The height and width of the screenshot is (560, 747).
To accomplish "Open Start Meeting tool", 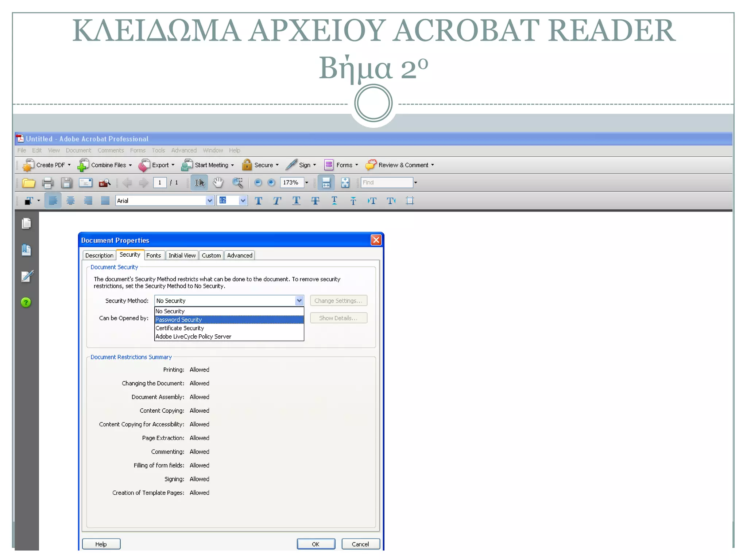I will pos(208,165).
